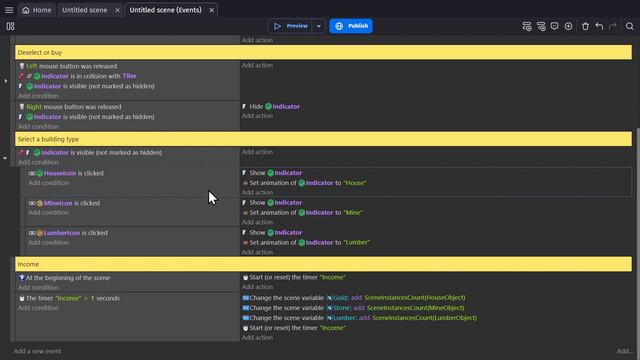The height and width of the screenshot is (360, 640).
Task: Click the inverted condition icon on collision condition
Action: pyautogui.click(x=22, y=76)
